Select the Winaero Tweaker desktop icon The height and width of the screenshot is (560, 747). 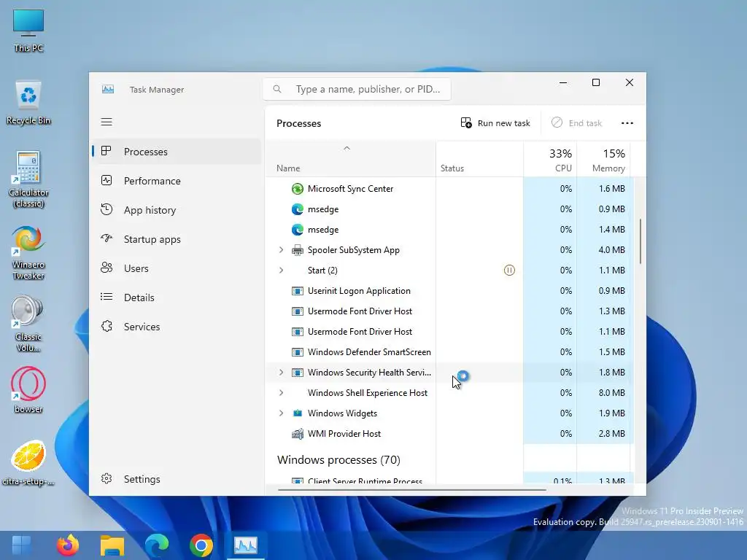pos(28,252)
